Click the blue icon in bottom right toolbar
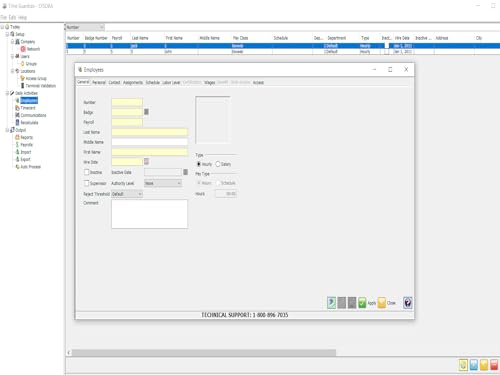The height and width of the screenshot is (375, 500). pyautogui.click(x=474, y=365)
